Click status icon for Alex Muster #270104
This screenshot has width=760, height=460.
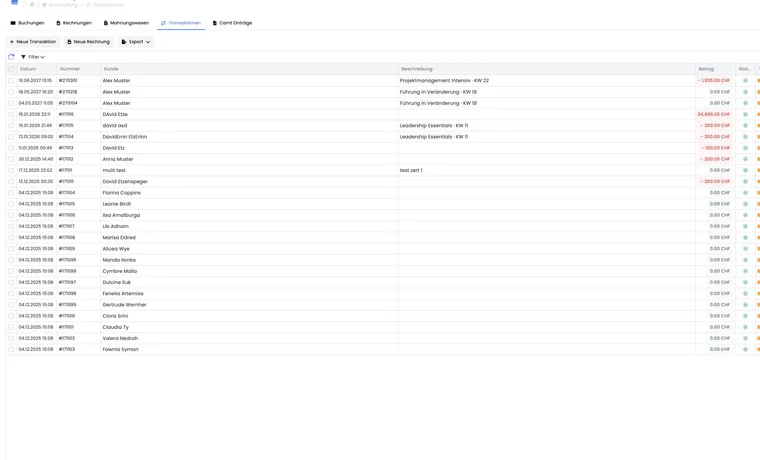tap(745, 103)
